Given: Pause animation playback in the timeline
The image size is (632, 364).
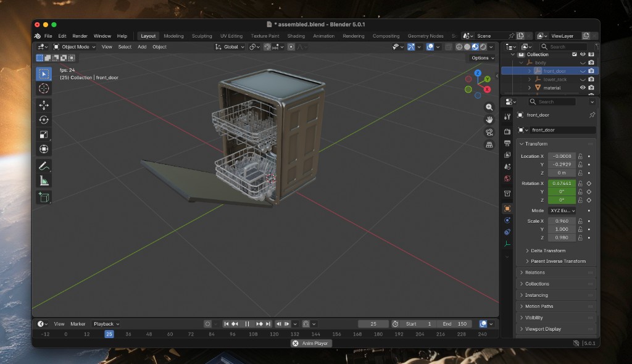Looking at the screenshot, I should point(247,324).
